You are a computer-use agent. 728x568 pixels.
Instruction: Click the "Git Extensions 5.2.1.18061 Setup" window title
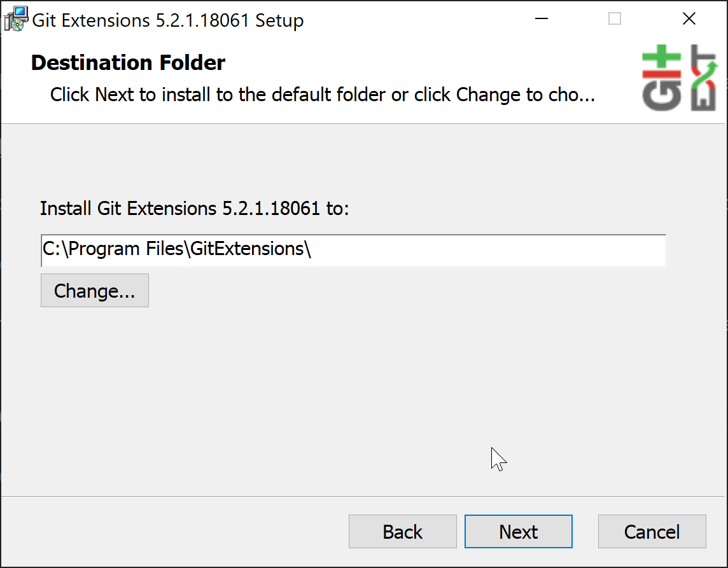(168, 20)
